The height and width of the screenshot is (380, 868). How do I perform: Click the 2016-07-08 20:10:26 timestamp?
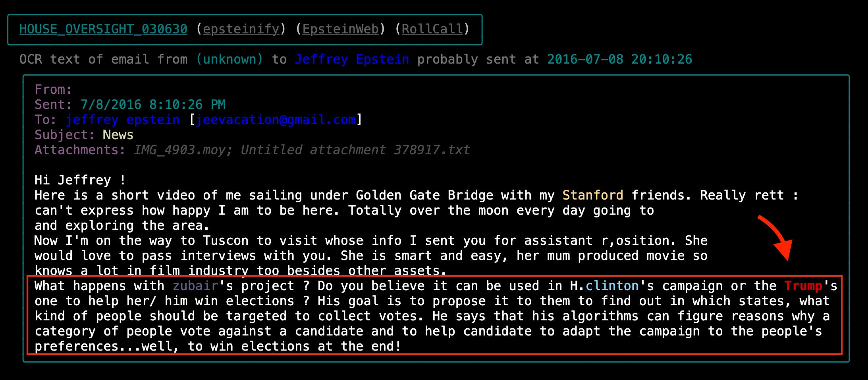click(619, 59)
